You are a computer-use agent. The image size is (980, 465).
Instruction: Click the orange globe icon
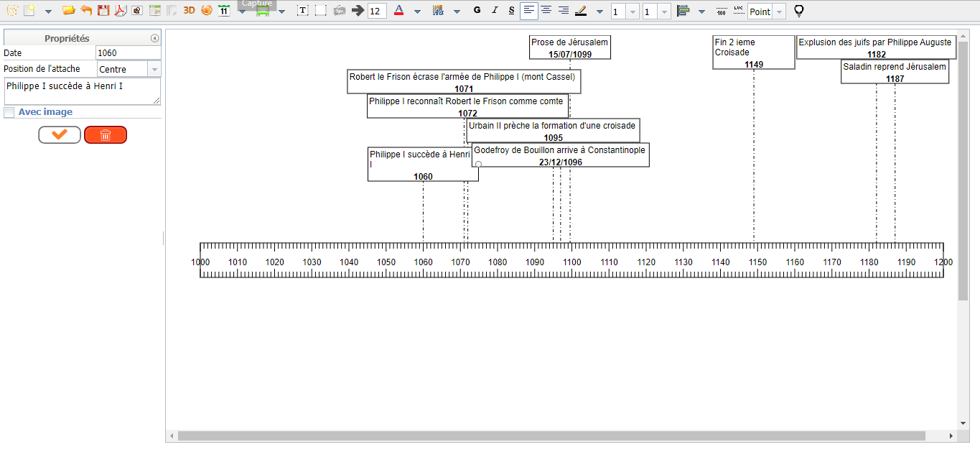[x=207, y=11]
